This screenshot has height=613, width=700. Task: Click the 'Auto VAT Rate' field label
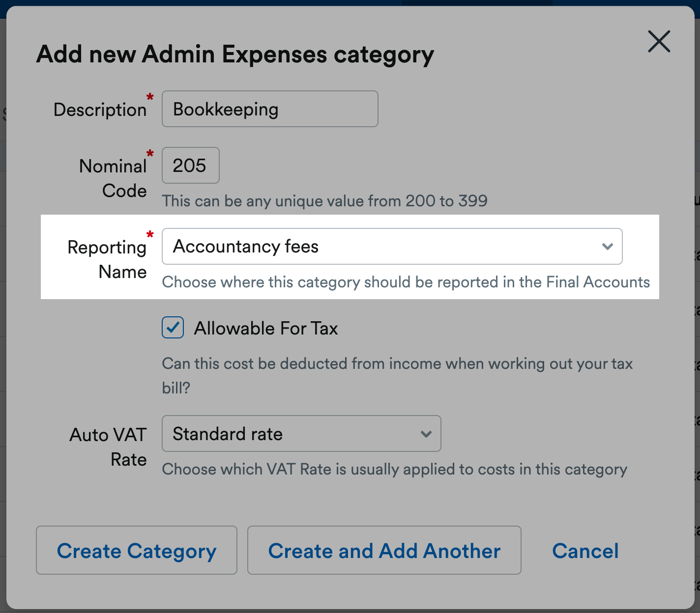[x=109, y=447]
